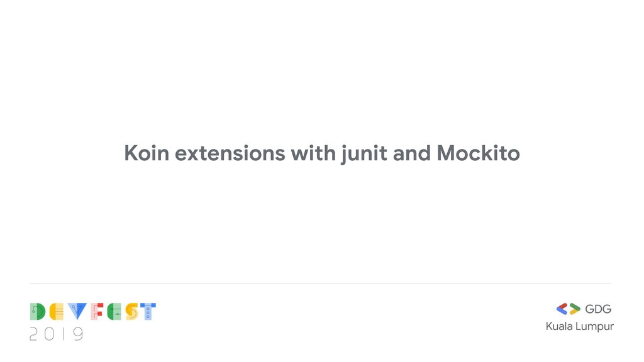Click the word junit in the title
Screen dimensions: 644x362
364,155
